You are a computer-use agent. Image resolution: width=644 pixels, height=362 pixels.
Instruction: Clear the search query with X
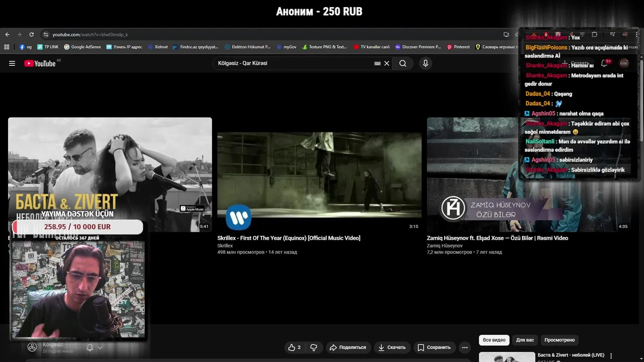(x=387, y=63)
